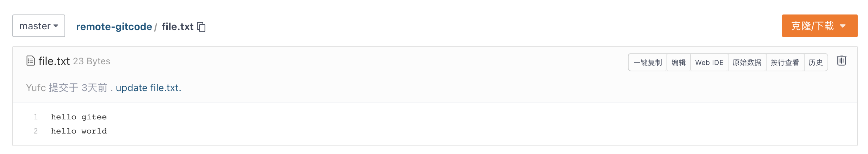Open the master branch dropdown
The height and width of the screenshot is (154, 868).
39,26
